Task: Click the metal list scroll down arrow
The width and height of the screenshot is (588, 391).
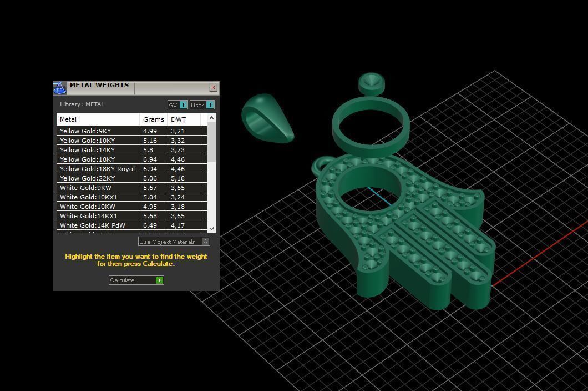Action: [x=211, y=228]
